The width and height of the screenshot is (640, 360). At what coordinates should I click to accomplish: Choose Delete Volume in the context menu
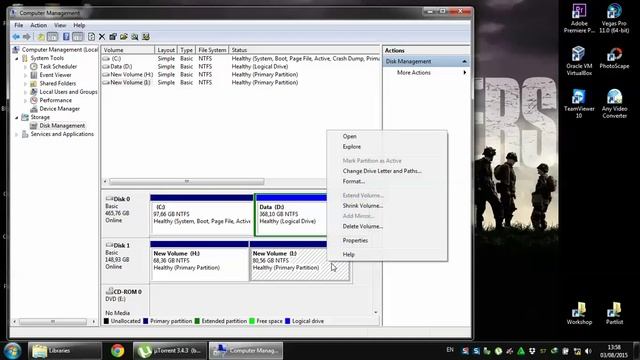pos(387,226)
